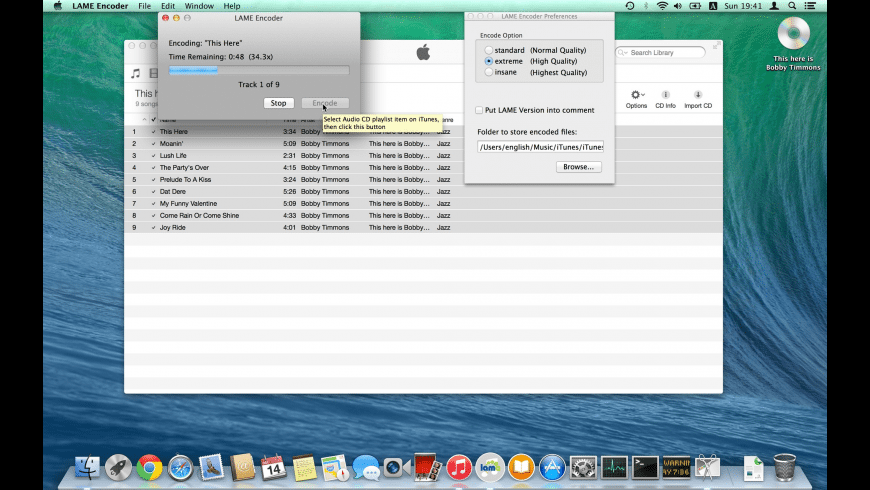Click the Import CD icon
This screenshot has height=490, width=870.
(698, 95)
